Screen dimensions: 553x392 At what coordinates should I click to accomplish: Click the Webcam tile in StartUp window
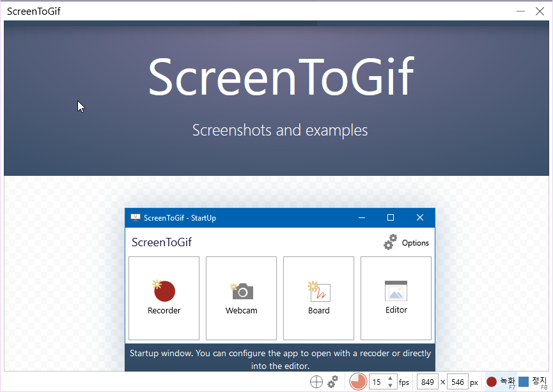coord(241,298)
